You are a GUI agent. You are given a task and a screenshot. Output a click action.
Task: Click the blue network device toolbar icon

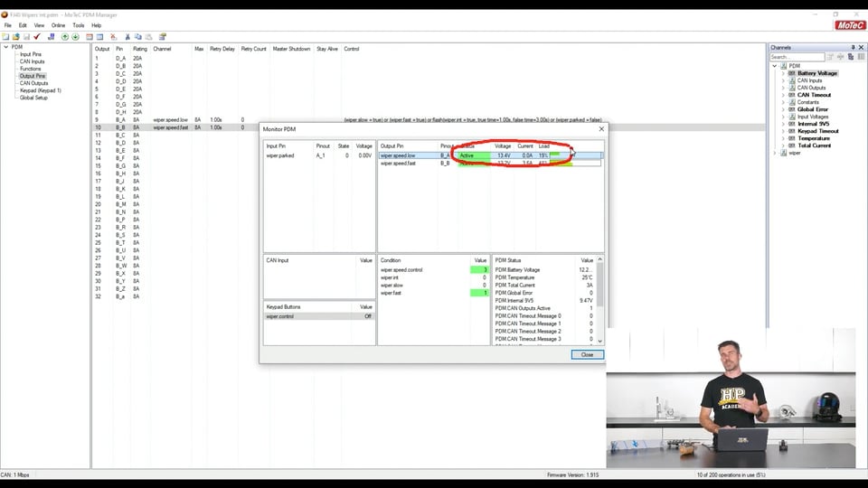coord(51,36)
